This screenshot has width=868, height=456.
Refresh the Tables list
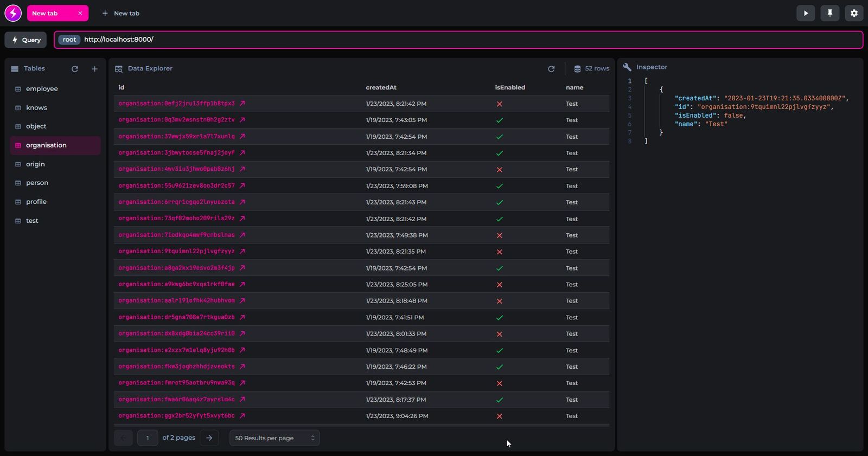(x=75, y=69)
